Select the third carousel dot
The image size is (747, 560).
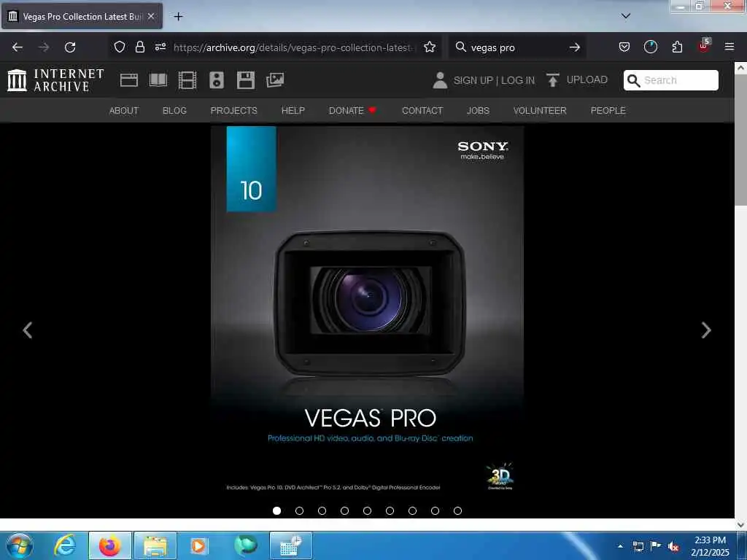(322, 510)
